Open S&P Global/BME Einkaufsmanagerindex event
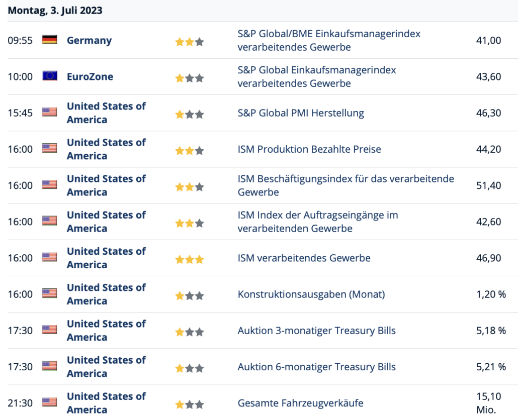The width and height of the screenshot is (518, 420). click(329, 41)
